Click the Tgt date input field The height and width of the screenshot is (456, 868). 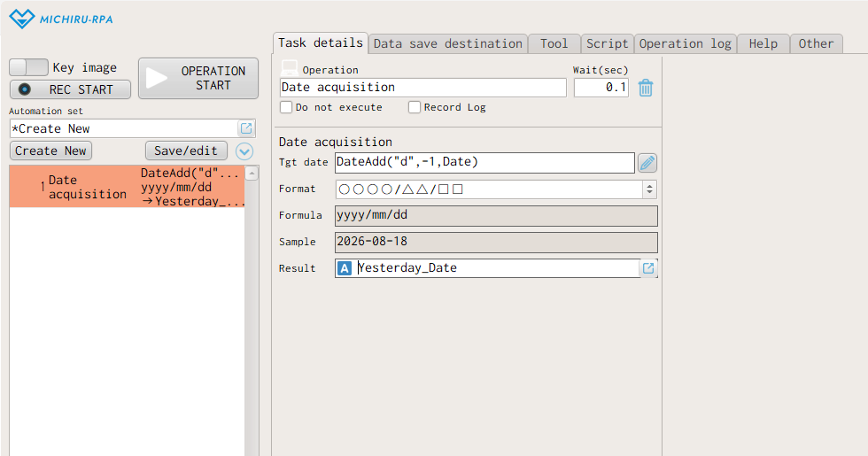pyautogui.click(x=485, y=162)
